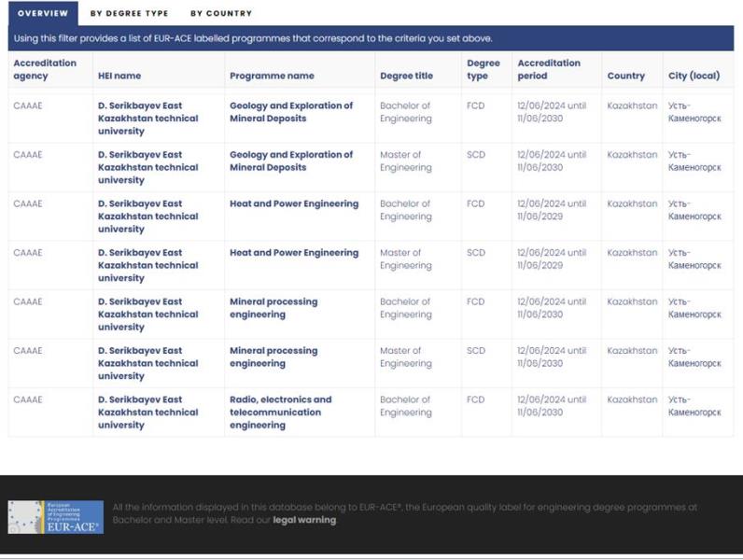Open HEI name in first Geology row
The image size is (743, 560).
click(x=147, y=118)
